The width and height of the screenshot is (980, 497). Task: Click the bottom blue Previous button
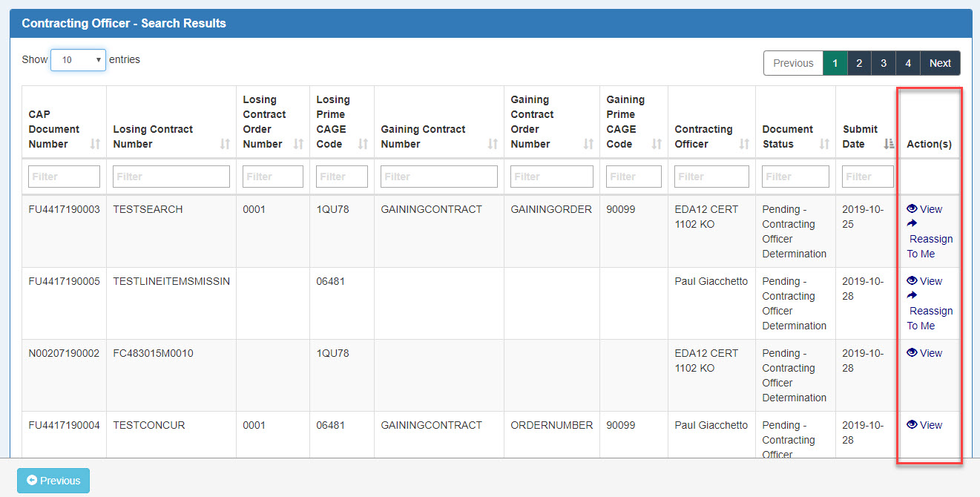coord(53,481)
